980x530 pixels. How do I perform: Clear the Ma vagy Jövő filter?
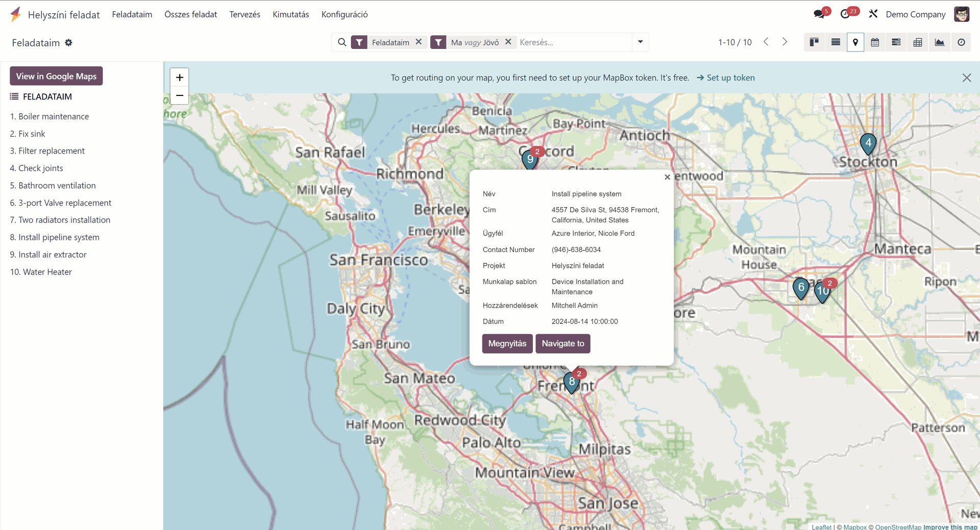pos(508,42)
